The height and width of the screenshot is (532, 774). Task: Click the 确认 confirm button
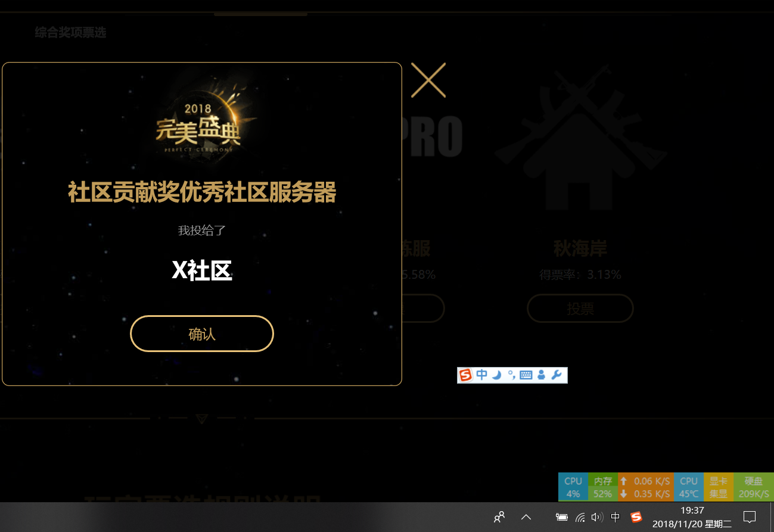pyautogui.click(x=201, y=334)
